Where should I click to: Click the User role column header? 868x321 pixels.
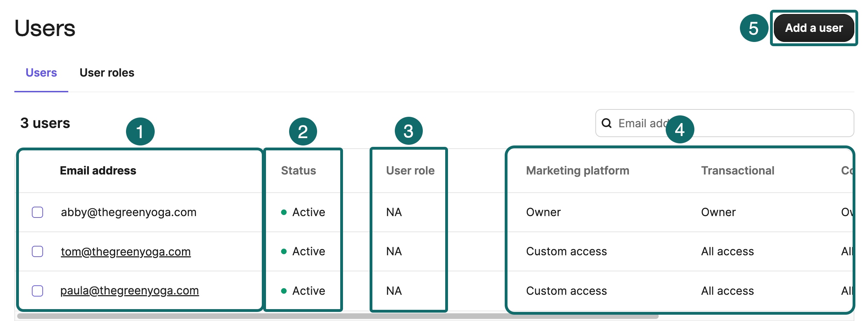pos(410,171)
